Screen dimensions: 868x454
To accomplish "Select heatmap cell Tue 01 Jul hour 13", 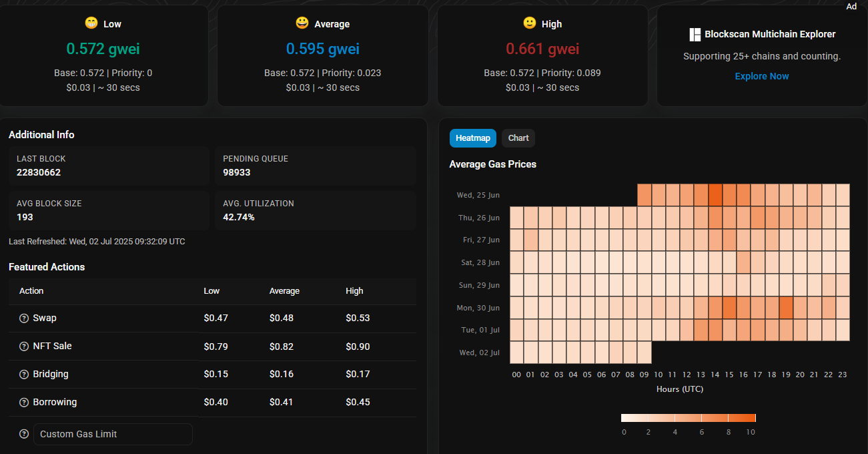I will pyautogui.click(x=701, y=330).
